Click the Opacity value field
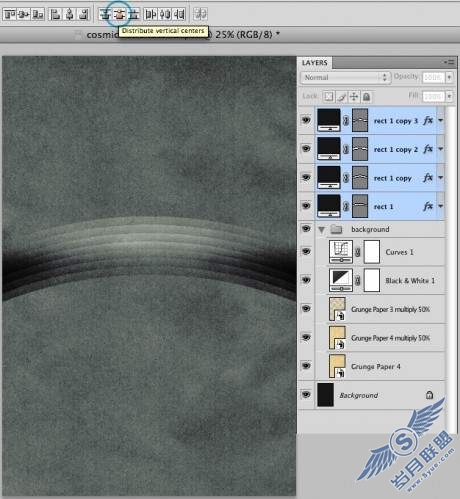 [433, 77]
